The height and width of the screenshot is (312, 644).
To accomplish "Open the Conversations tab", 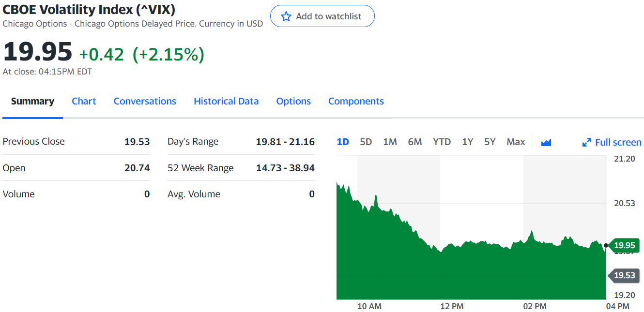I will pyautogui.click(x=145, y=101).
